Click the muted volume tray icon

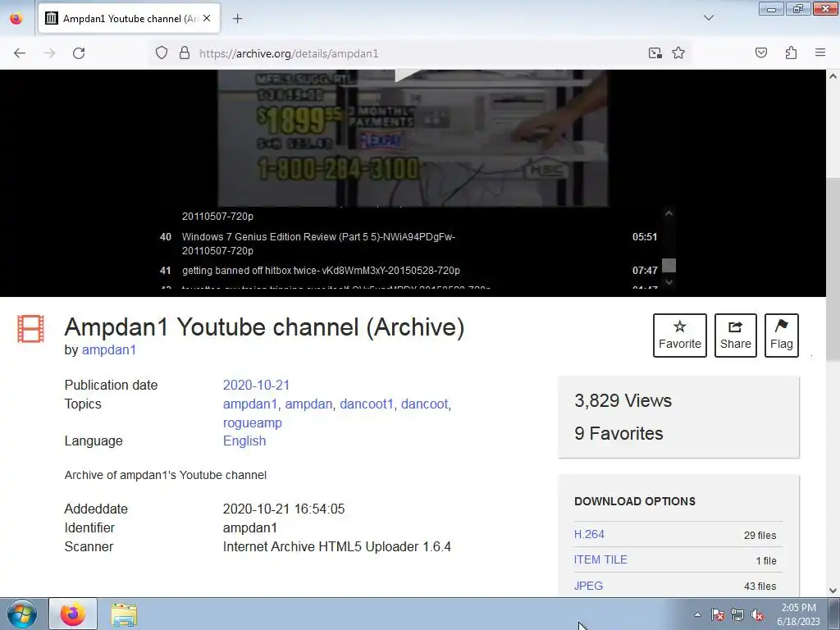(757, 614)
